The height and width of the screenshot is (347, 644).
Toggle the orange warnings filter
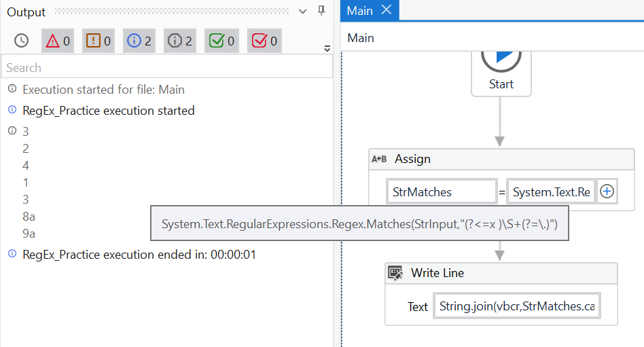click(x=99, y=41)
